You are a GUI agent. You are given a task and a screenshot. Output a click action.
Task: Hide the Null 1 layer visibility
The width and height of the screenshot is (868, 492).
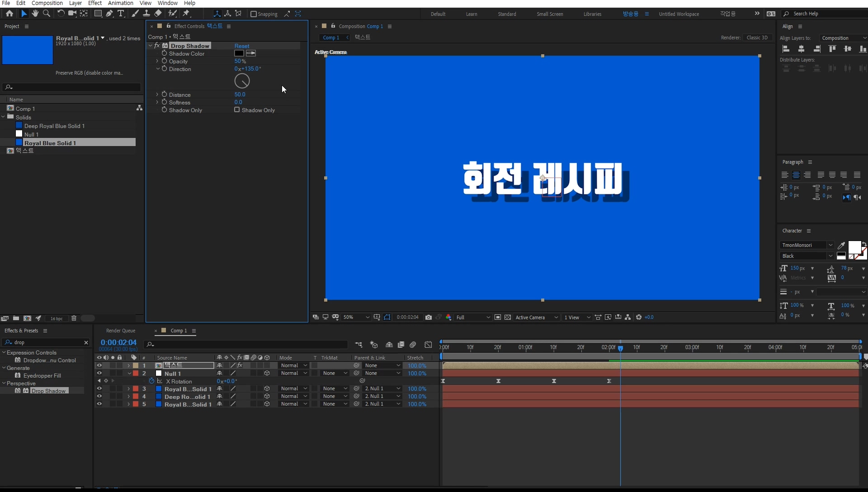(x=99, y=374)
